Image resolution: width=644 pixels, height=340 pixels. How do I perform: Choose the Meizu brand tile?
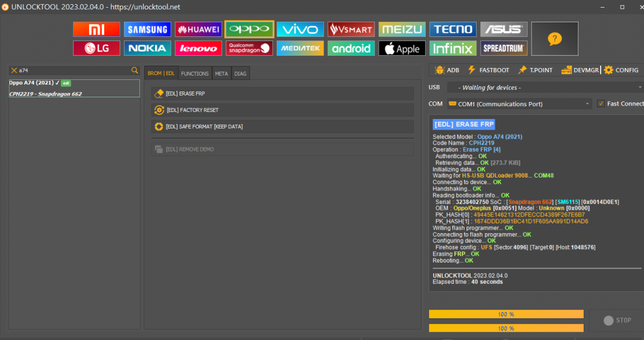point(402,29)
